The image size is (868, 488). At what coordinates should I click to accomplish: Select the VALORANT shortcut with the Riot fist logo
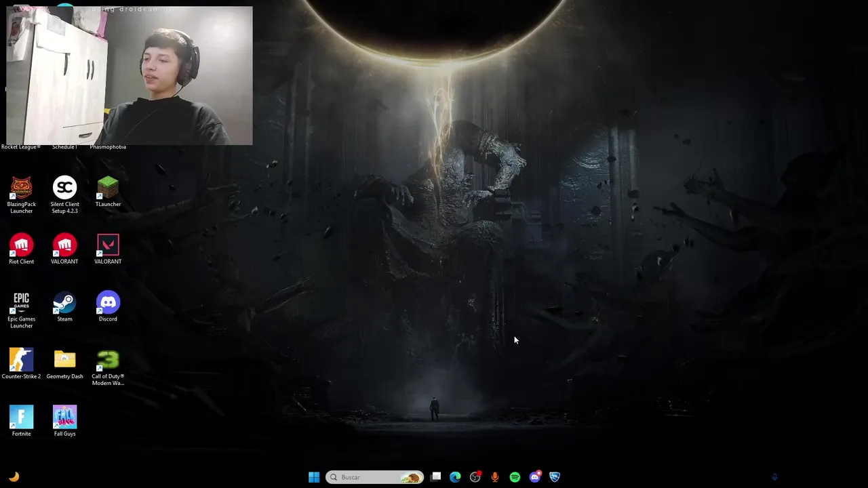click(x=64, y=249)
